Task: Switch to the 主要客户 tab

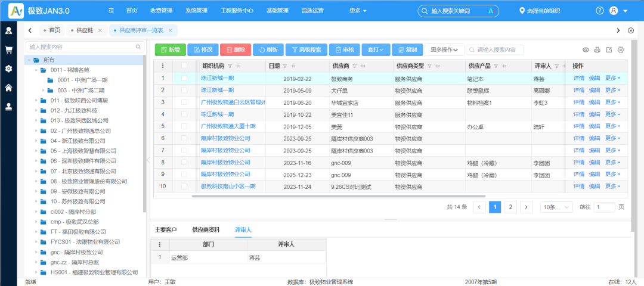Action: (x=166, y=230)
